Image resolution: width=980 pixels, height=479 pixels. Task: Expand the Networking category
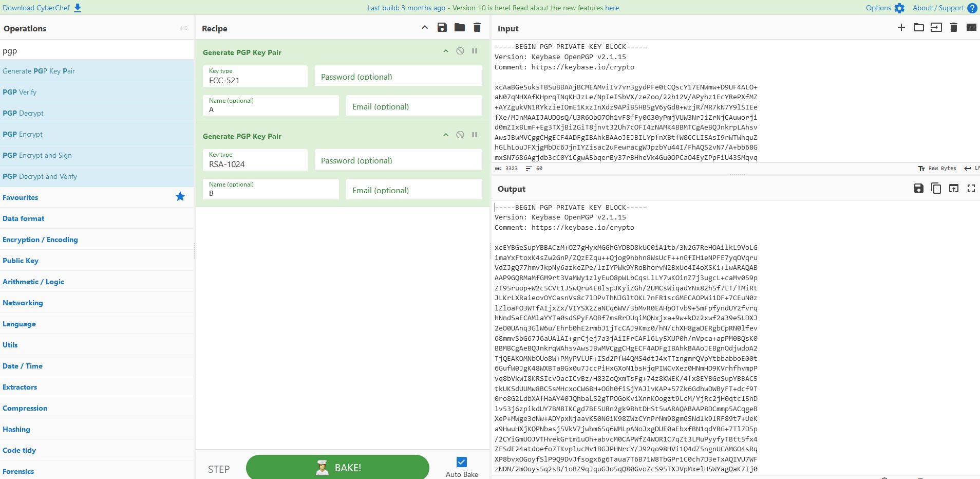[97, 303]
